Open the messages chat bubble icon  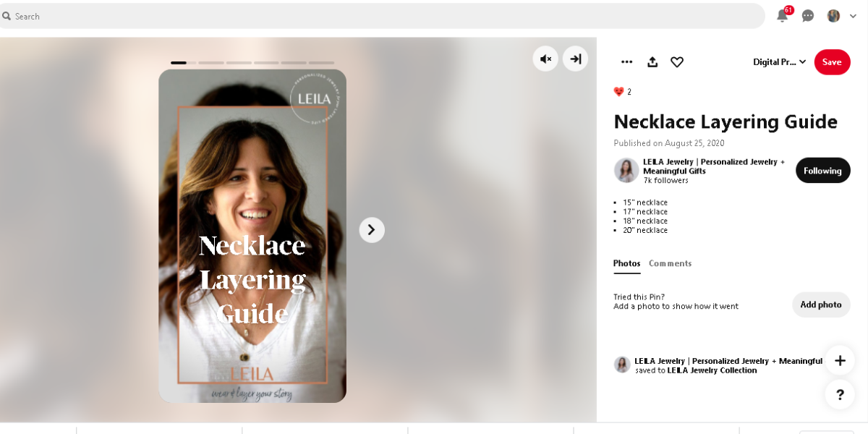click(808, 16)
